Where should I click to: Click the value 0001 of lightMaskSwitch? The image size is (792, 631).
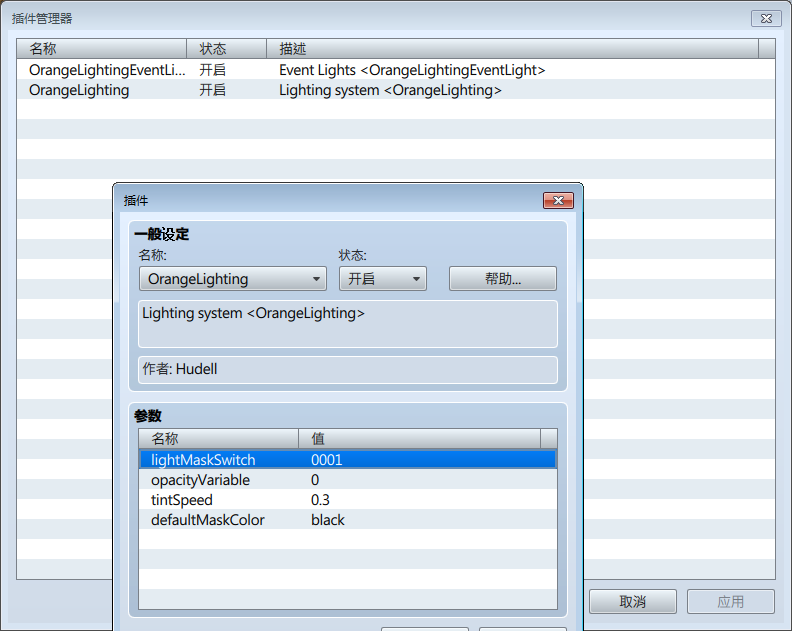(x=327, y=460)
